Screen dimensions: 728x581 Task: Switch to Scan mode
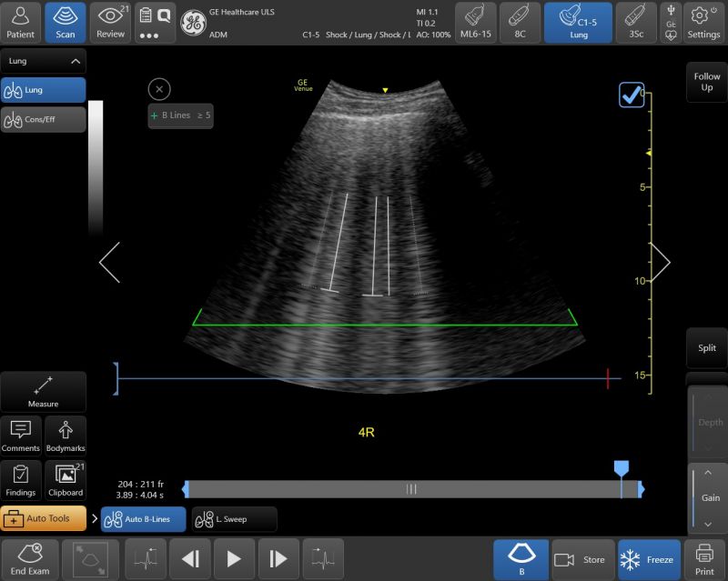coord(66,22)
